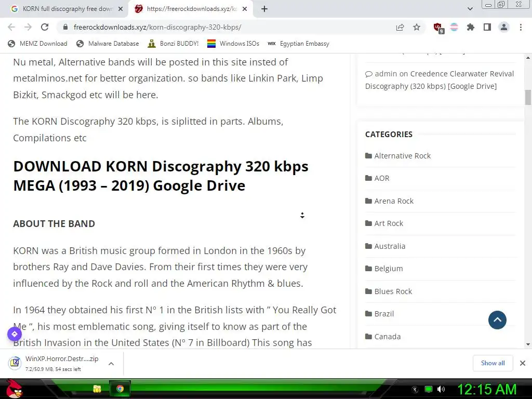The width and height of the screenshot is (532, 399).
Task: Open AOR category
Action: tap(382, 178)
